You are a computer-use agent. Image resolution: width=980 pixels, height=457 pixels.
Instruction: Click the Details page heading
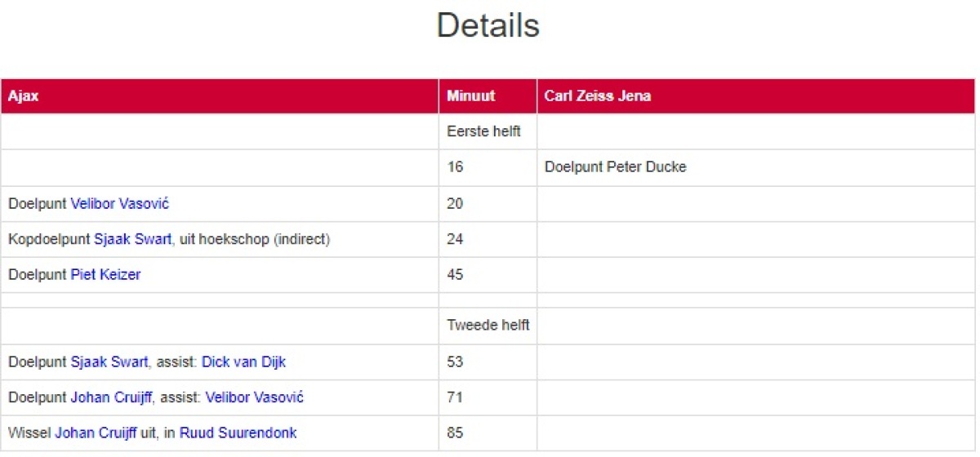[x=488, y=25]
